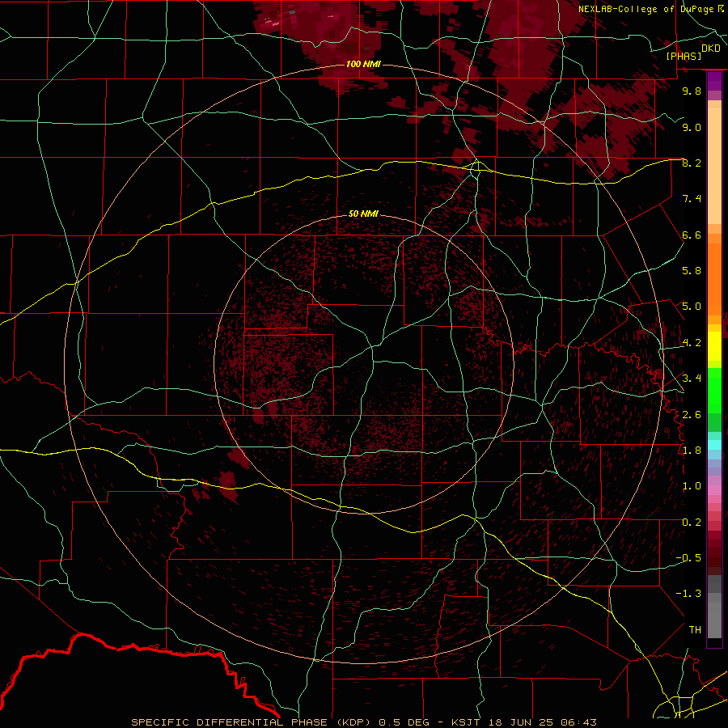The image size is (728, 728).
Task: Click the 8.2 scale value
Action: coord(692,163)
